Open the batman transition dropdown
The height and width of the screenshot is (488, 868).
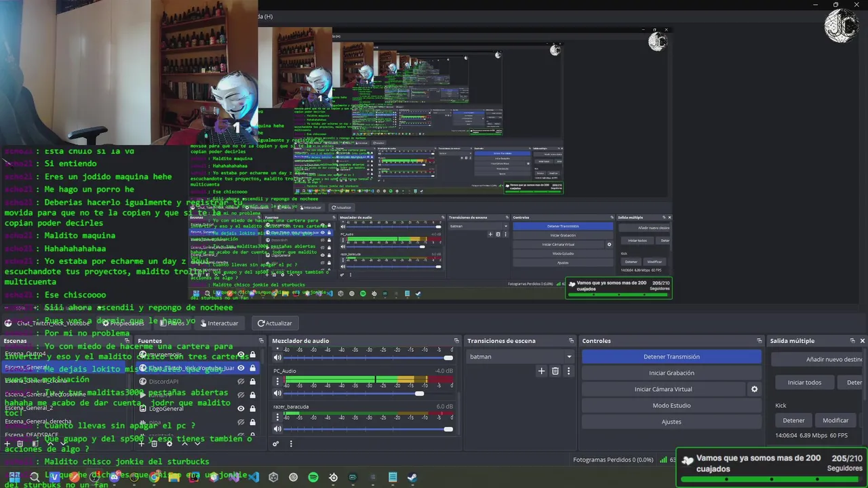(x=521, y=357)
